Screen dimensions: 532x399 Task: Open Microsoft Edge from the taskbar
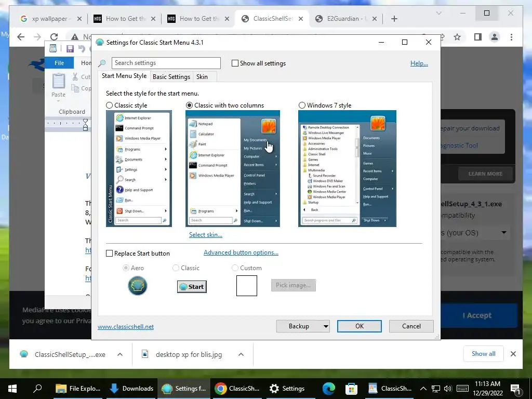[x=329, y=389]
